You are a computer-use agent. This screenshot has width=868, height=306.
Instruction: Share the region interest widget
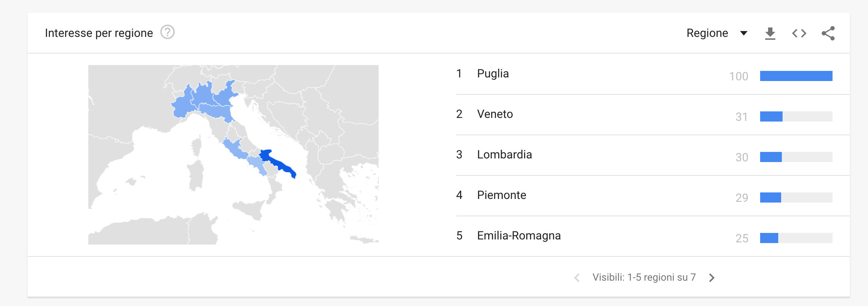coord(828,33)
